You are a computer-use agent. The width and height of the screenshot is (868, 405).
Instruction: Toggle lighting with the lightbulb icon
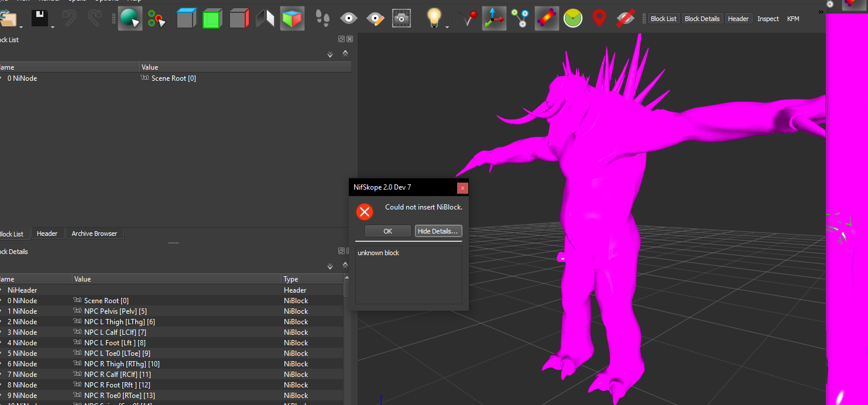click(x=434, y=18)
